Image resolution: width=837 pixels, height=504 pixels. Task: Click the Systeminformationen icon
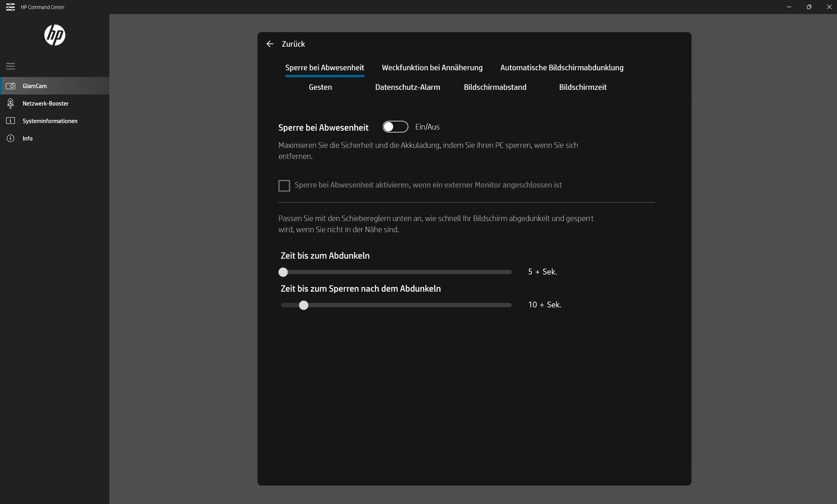coord(10,121)
